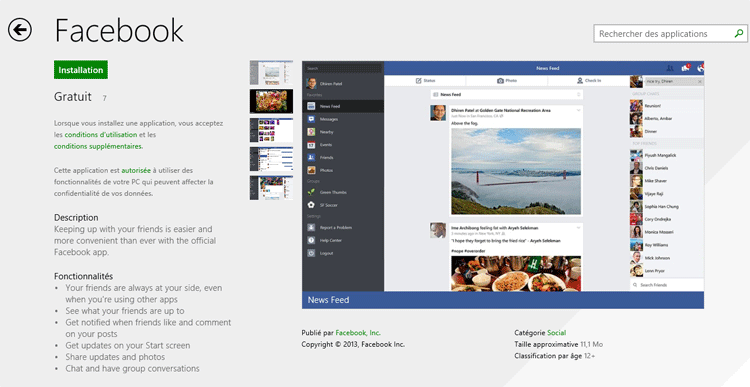Select the second thumbnail with flowers
750x387 pixels.
pyautogui.click(x=271, y=101)
